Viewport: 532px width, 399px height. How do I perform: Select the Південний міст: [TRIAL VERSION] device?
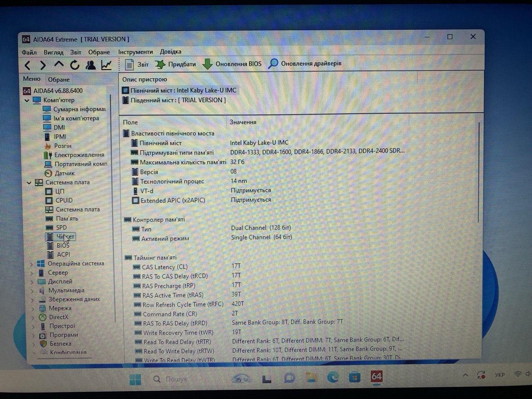[174, 100]
